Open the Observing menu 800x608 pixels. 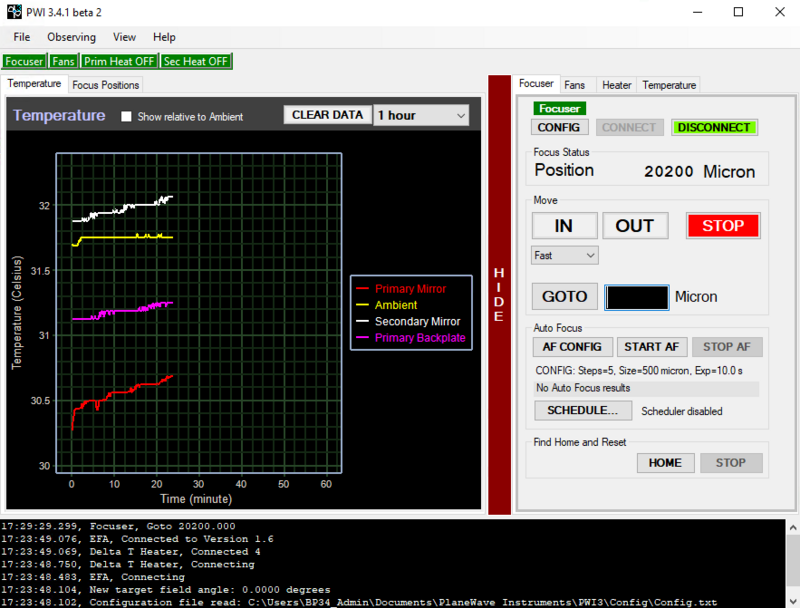point(72,37)
